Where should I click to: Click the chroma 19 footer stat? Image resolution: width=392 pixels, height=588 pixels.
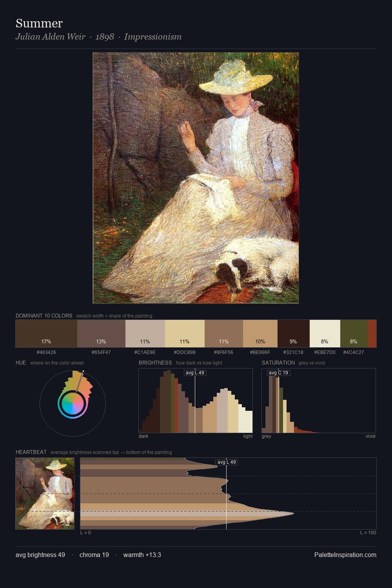click(x=94, y=555)
